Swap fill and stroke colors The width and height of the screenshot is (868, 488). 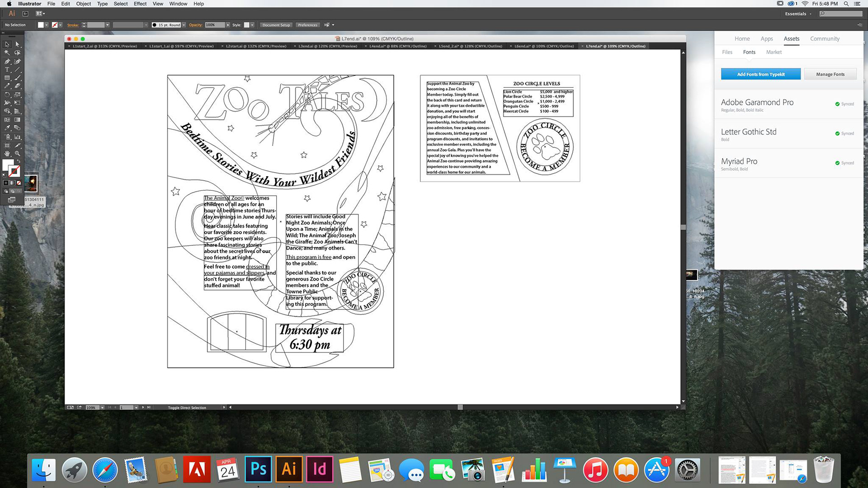19,161
